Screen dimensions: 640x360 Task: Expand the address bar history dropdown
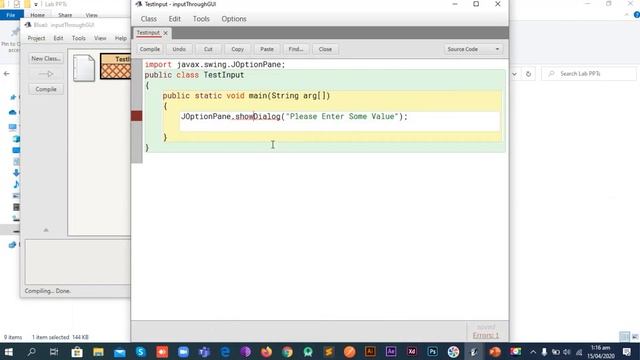514,74
